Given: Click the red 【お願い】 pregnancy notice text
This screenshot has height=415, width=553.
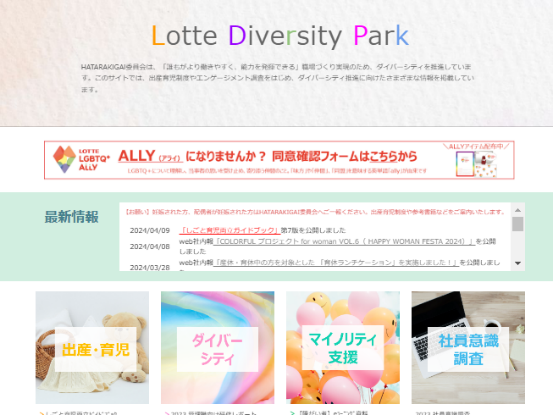Looking at the screenshot, I should pyautogui.click(x=315, y=212).
